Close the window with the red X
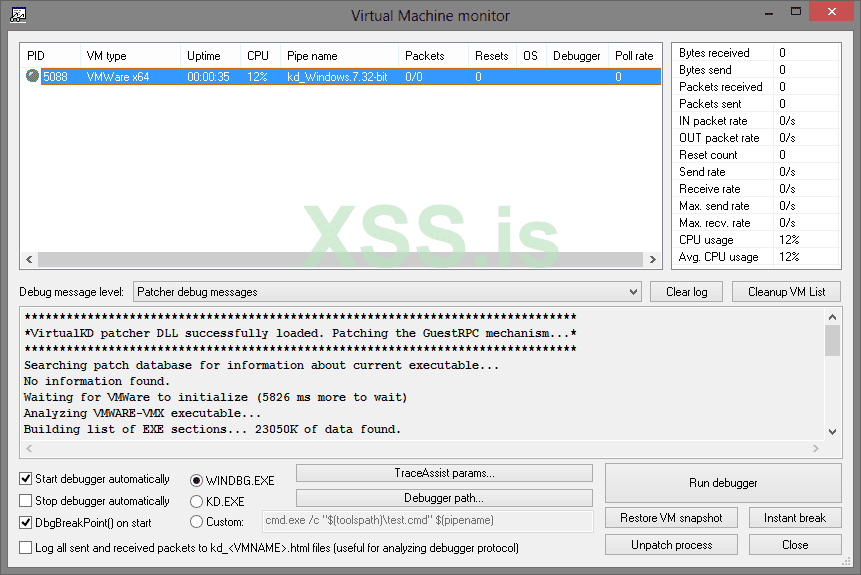 click(x=831, y=12)
